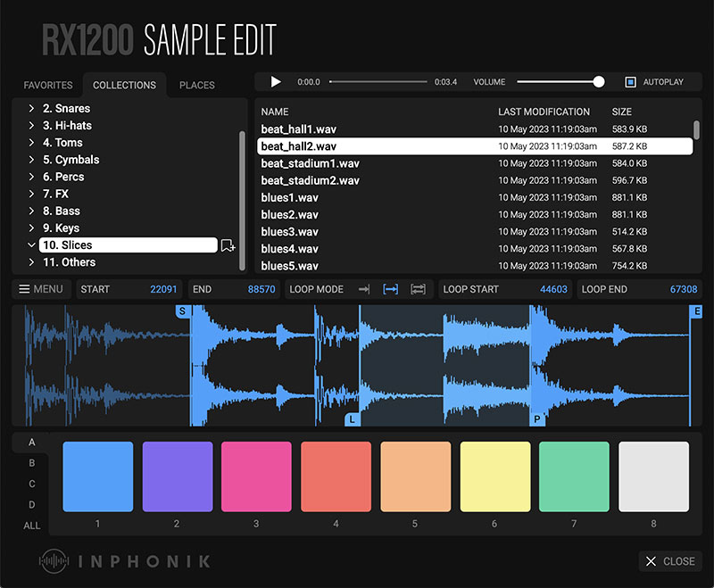The image size is (714, 588).
Task: Select file beat_stadium2.wav
Action: point(475,180)
